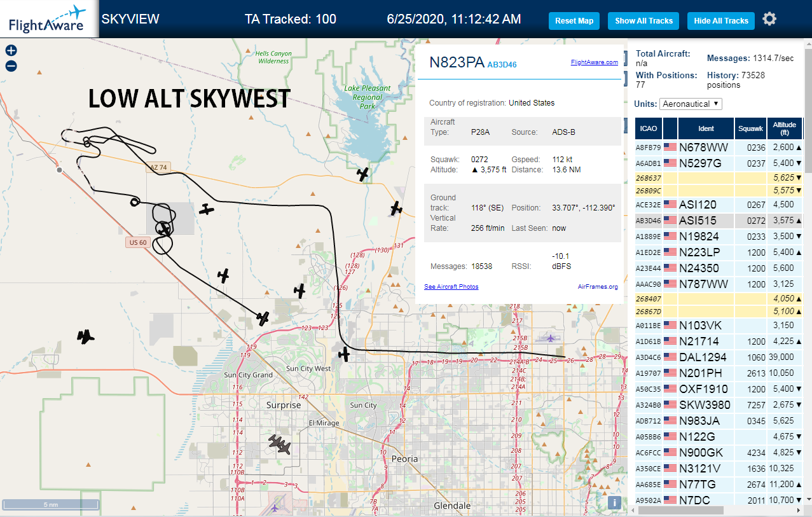Click the Surprise city label on map
Viewport: 812px width, 517px height.
284,405
